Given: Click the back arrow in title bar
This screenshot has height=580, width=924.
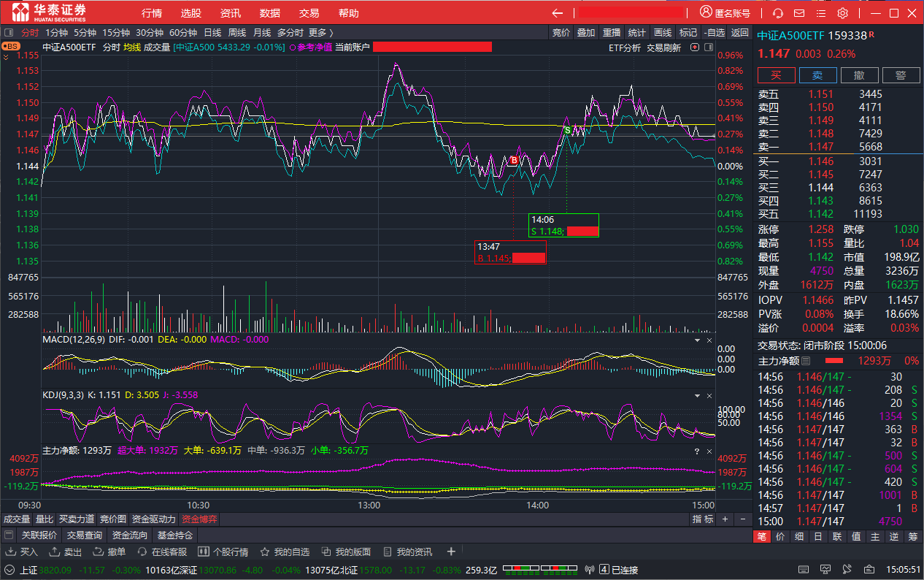Looking at the screenshot, I should click(x=558, y=13).
